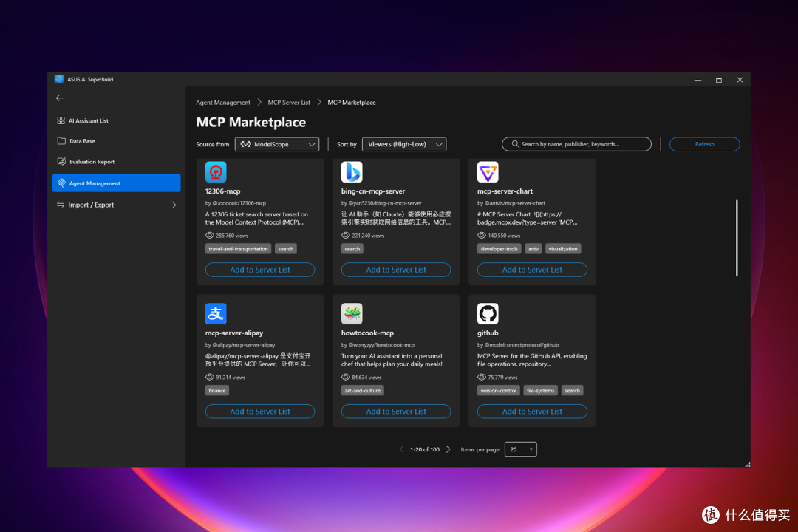Add bing-cn-mcp-server to Server List
This screenshot has height=532, width=798.
point(396,269)
